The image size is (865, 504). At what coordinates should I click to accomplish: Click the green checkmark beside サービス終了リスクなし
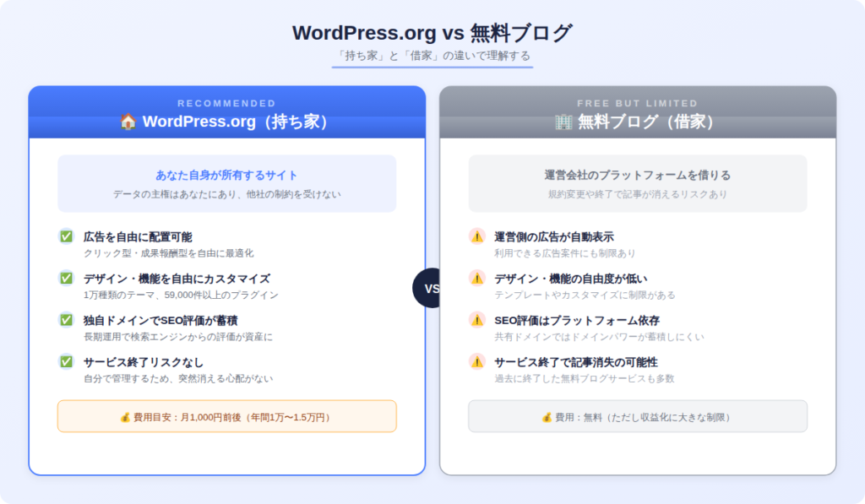pyautogui.click(x=66, y=361)
